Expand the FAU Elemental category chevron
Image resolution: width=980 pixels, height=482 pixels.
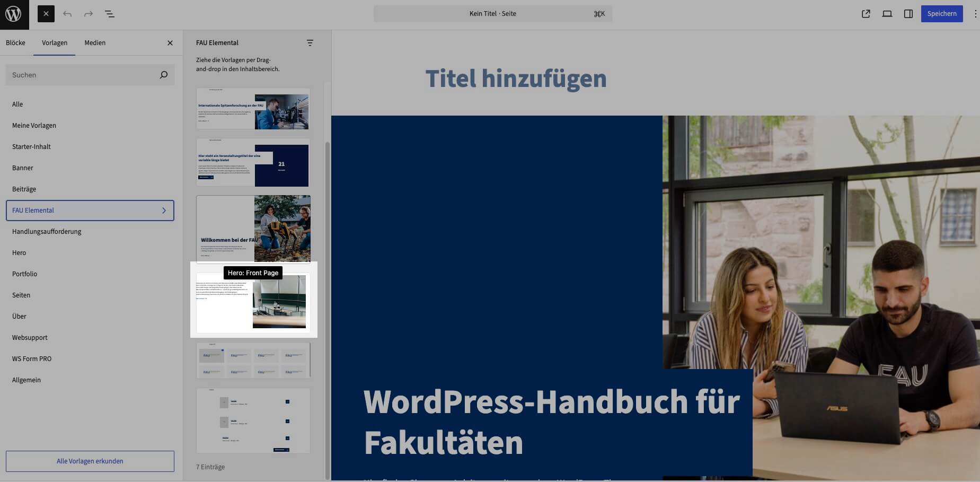click(x=164, y=211)
